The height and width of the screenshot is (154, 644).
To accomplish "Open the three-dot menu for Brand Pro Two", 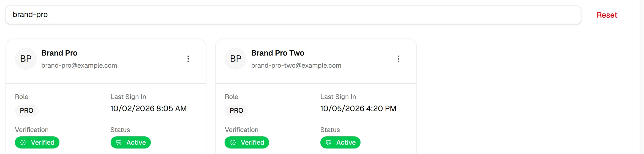I will 398,59.
